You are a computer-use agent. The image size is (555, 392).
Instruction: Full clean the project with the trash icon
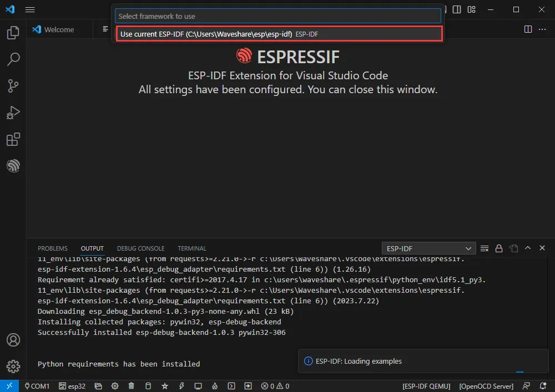pos(131,386)
